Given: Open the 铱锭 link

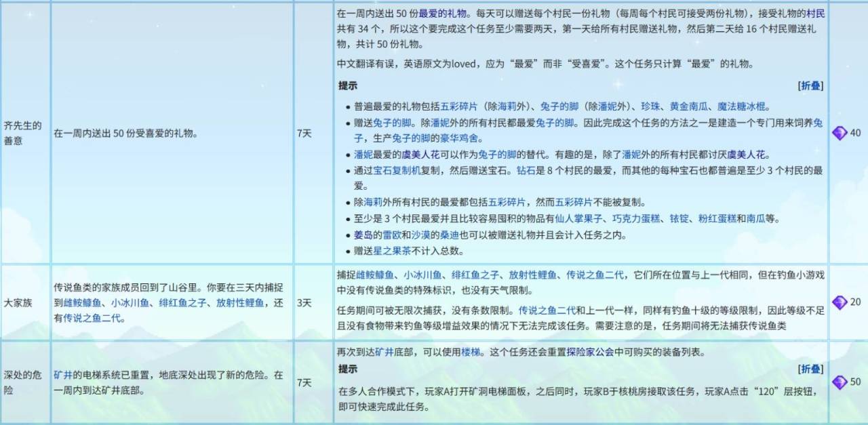Looking at the screenshot, I should pos(679,218).
